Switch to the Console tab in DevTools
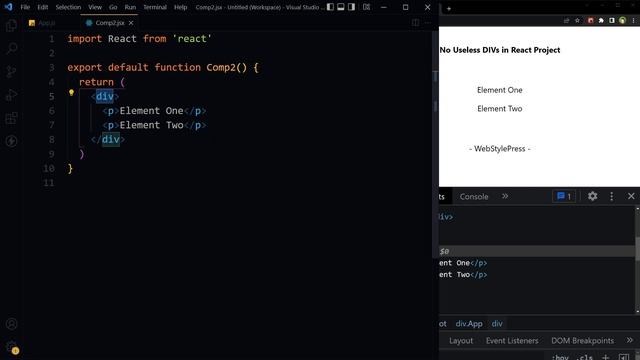 point(474,196)
